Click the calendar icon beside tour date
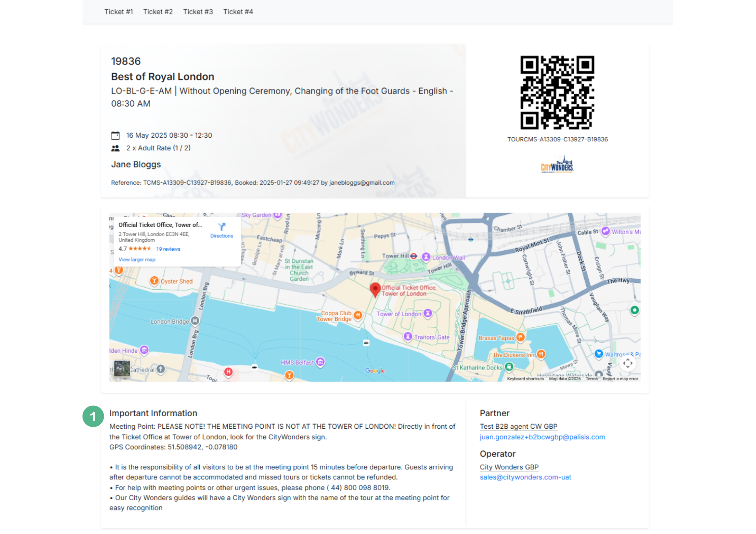 coord(116,136)
